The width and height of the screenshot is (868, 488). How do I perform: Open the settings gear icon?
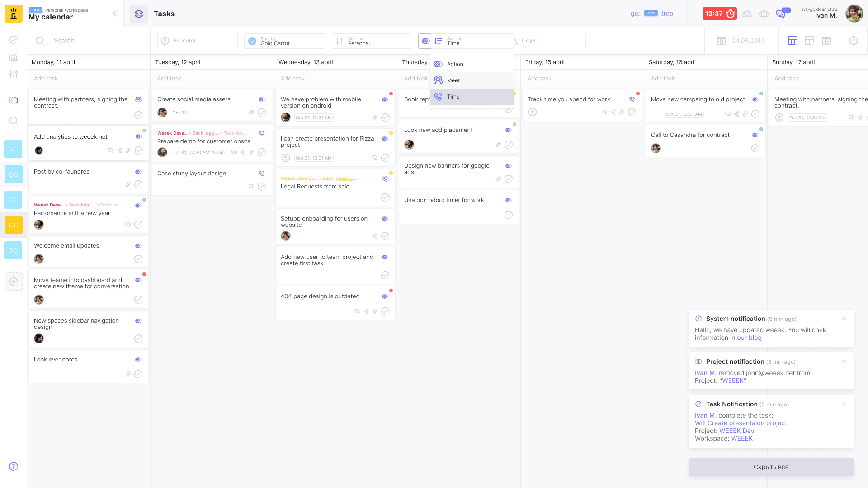tap(854, 41)
